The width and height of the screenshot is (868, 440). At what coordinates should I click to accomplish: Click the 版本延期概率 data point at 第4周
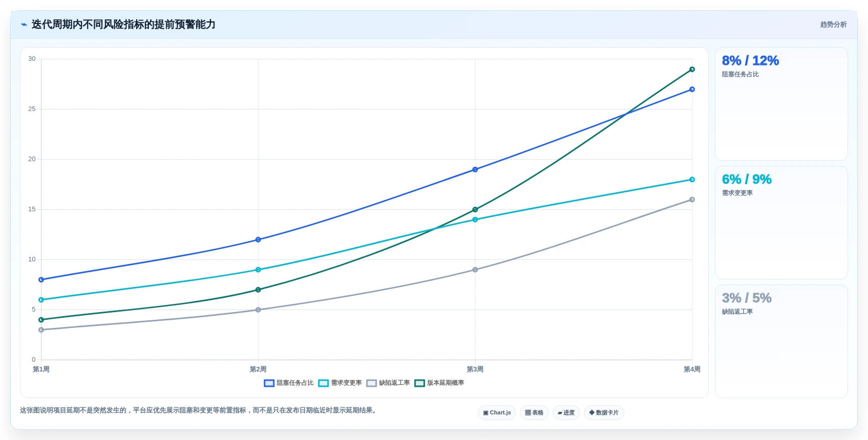point(692,70)
